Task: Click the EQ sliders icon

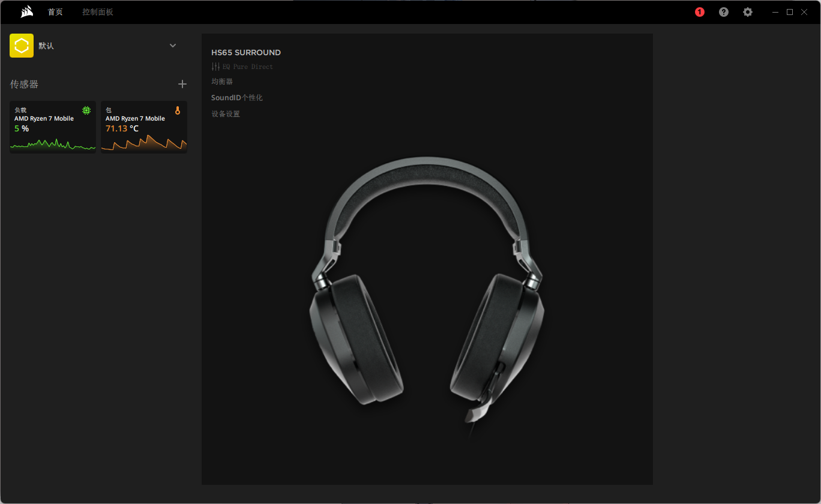Action: pos(215,67)
